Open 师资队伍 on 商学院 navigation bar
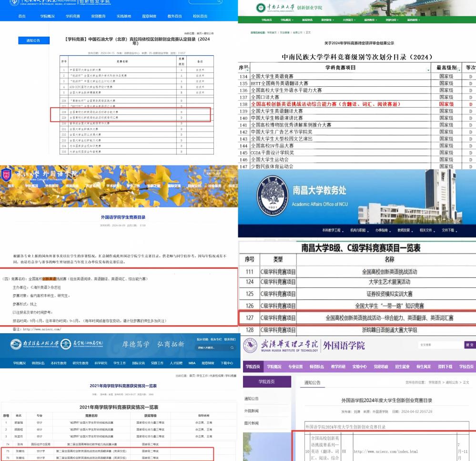Screen dimensions: 476x461 [x=38, y=363]
